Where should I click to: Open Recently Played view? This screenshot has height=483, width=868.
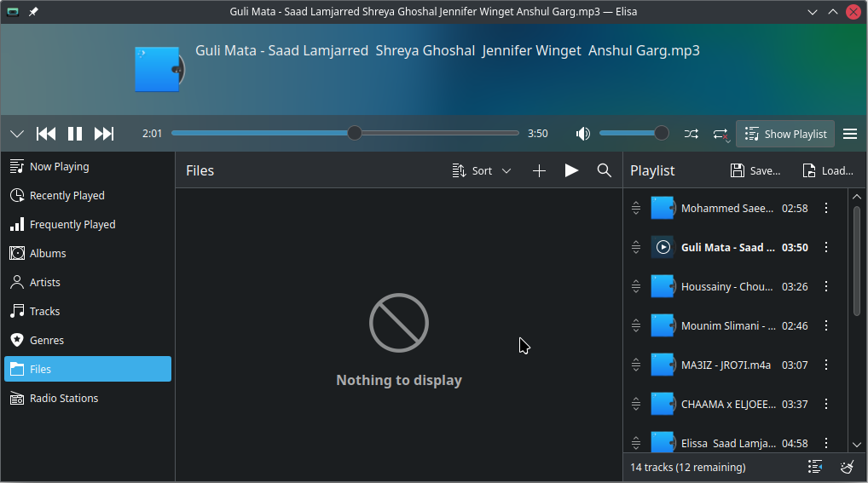pos(88,195)
